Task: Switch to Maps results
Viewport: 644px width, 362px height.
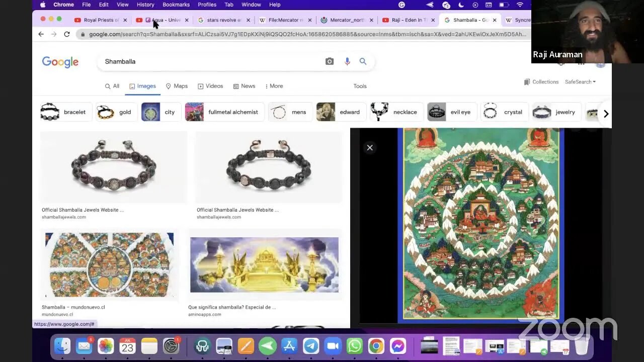Action: (x=177, y=86)
